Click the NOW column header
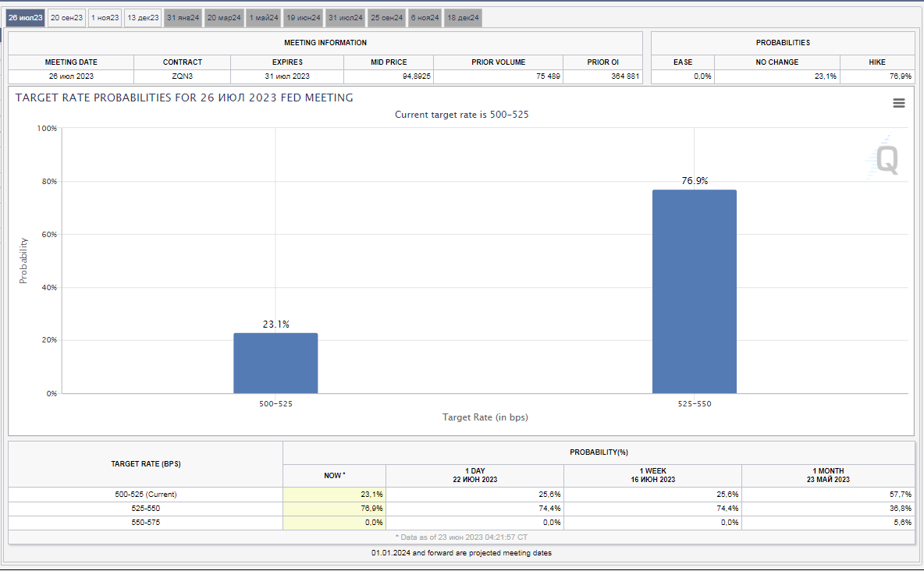Viewport: 924px width, 571px height. click(334, 475)
